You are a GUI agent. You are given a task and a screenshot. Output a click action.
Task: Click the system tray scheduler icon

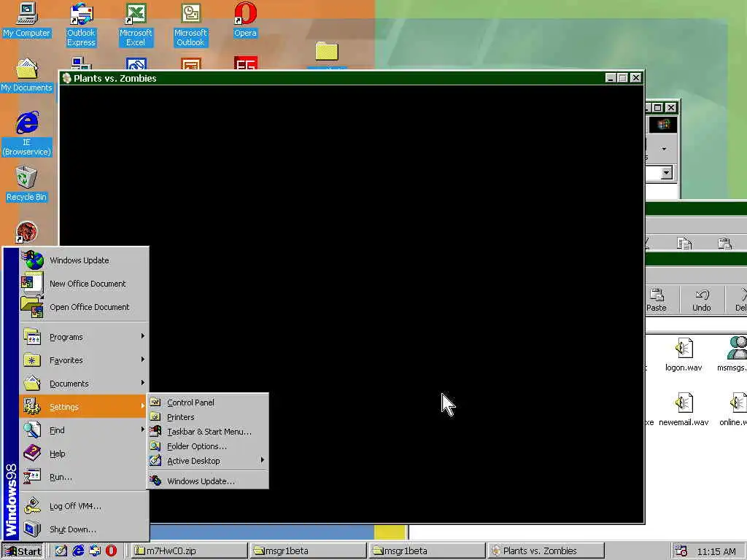coord(681,551)
